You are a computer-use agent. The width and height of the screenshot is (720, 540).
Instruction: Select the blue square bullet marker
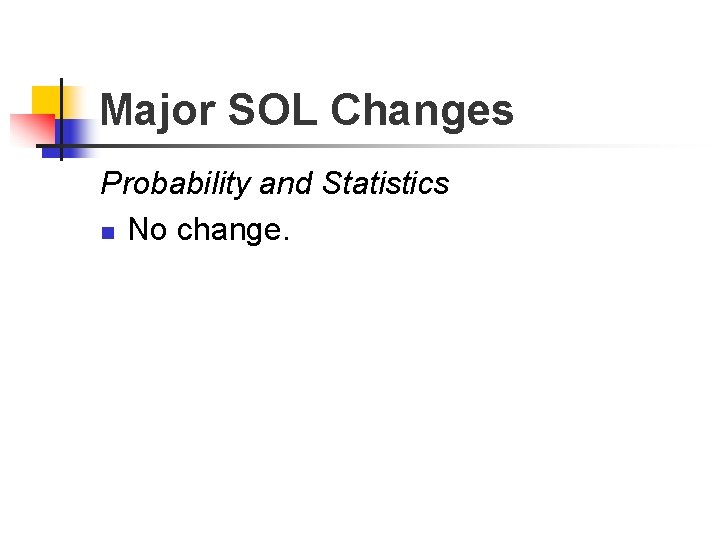108,233
